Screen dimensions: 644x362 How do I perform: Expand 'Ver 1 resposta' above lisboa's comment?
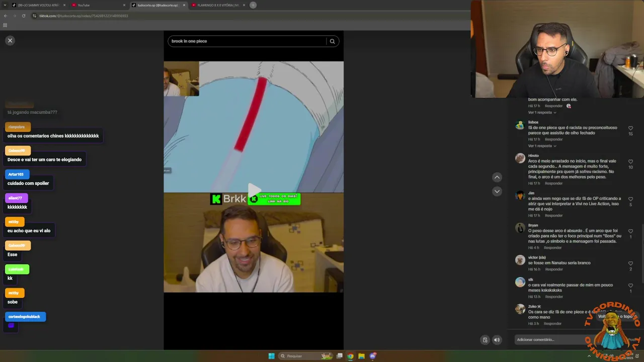tap(542, 113)
